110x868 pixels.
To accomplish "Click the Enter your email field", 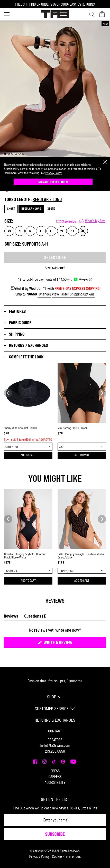I will (x=55, y=820).
